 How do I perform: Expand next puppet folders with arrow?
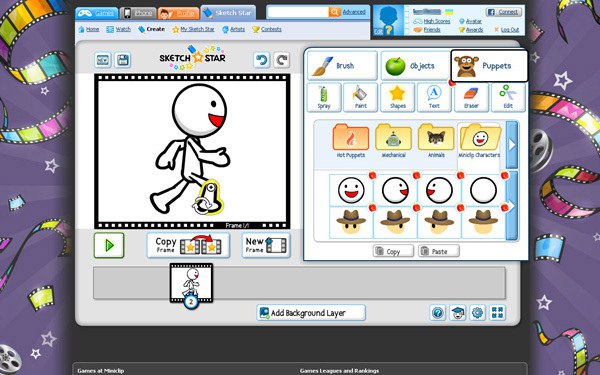(512, 145)
